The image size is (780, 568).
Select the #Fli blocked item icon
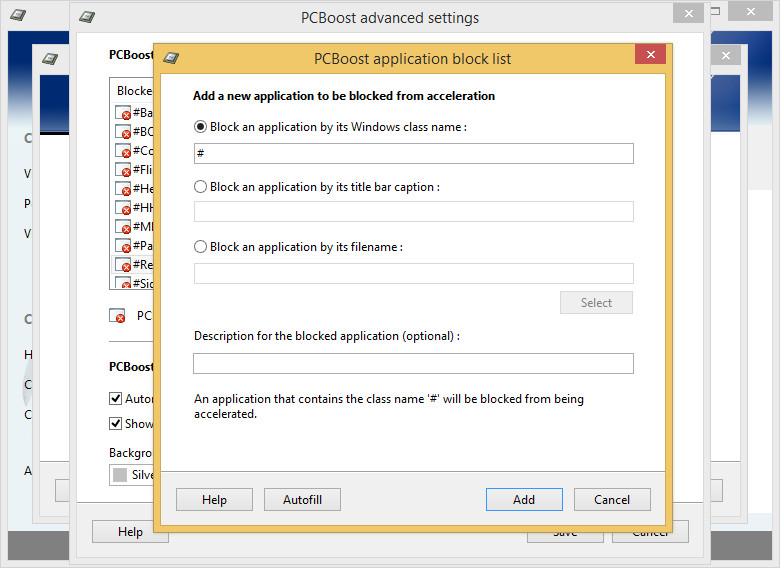[123, 170]
